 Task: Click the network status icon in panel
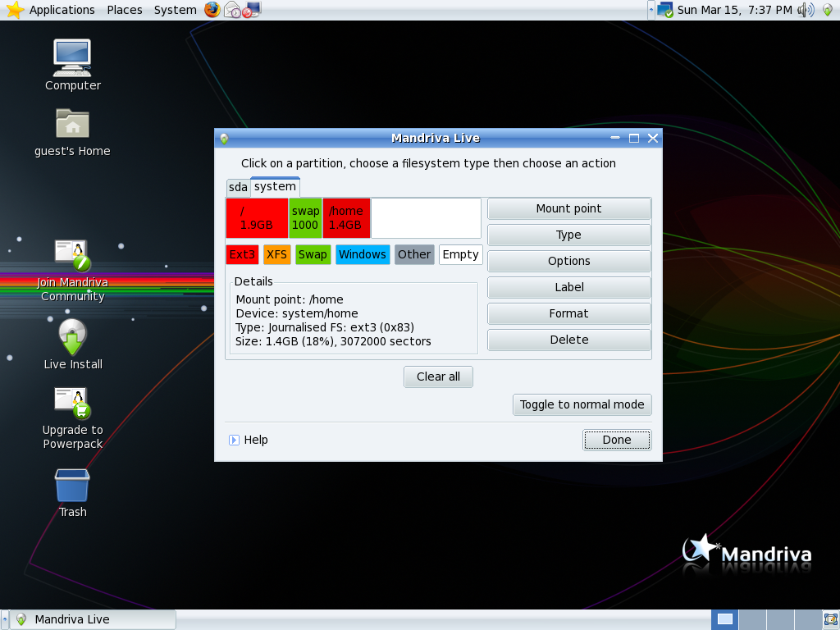tap(664, 10)
